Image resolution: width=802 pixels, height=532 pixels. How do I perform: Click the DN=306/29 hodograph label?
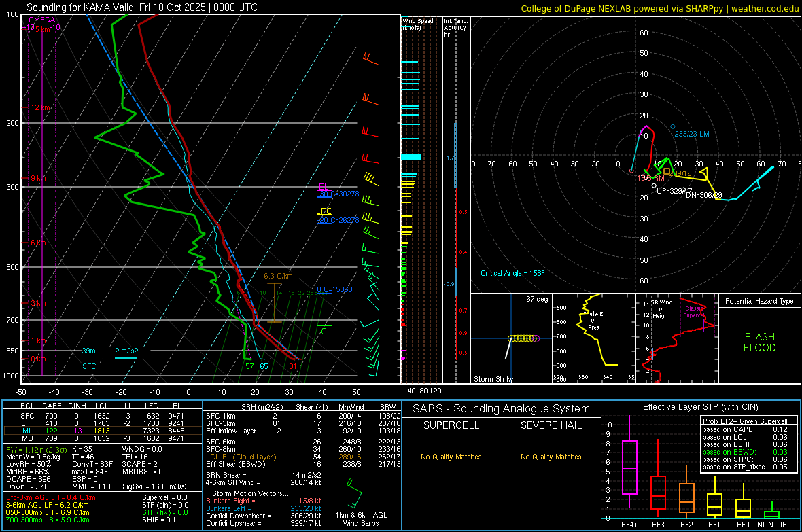pos(704,196)
